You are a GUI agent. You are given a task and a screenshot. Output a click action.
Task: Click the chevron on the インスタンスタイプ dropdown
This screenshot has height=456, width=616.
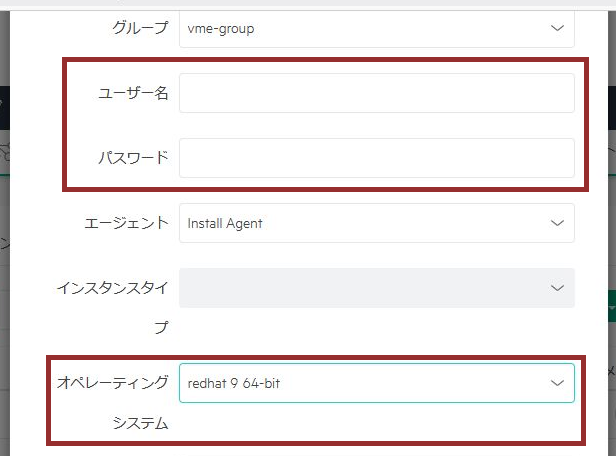pyautogui.click(x=557, y=288)
